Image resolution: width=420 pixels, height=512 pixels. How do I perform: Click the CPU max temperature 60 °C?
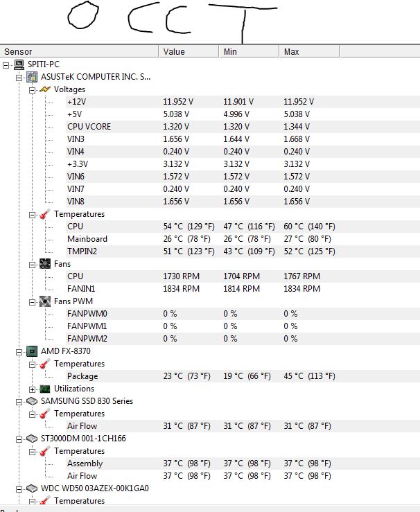pos(309,227)
